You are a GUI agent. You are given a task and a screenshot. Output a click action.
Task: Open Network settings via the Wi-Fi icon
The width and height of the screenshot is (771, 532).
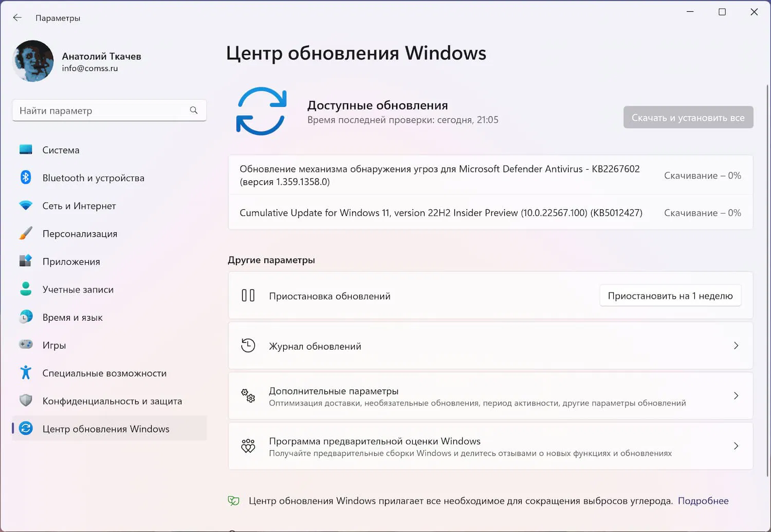pos(26,205)
